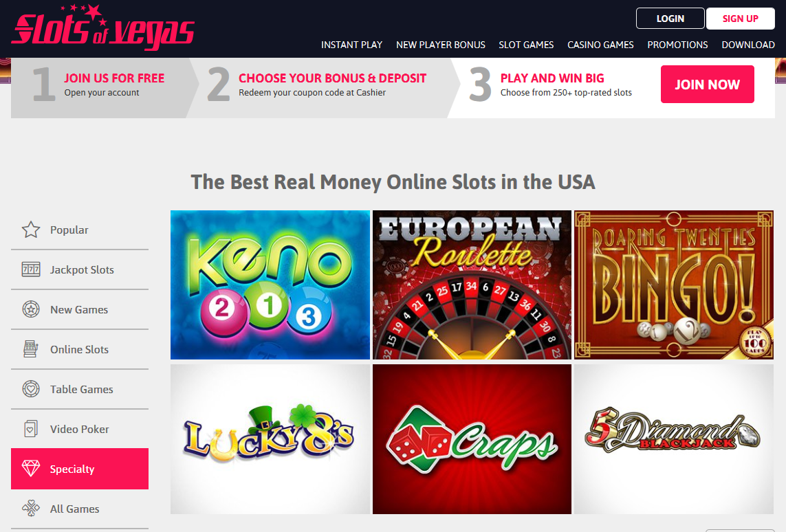The image size is (786, 532).
Task: Click the Online Slots machine icon
Action: [30, 348]
